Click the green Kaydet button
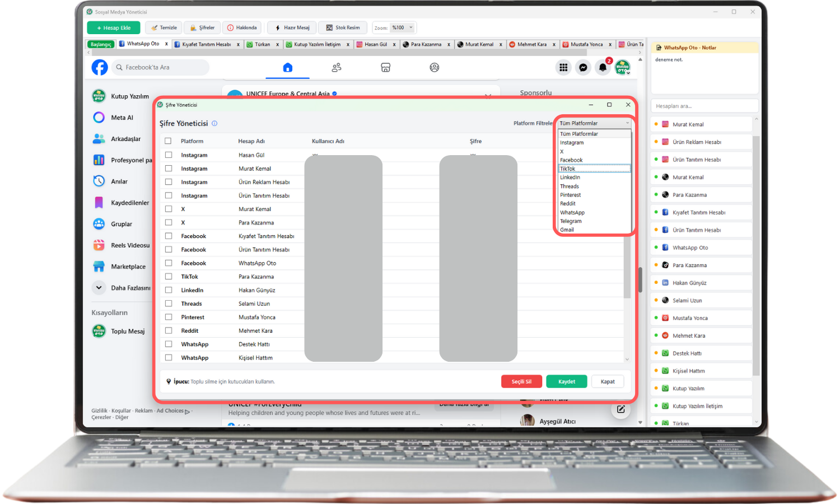Viewport: 840px width, 504px height. [x=566, y=381]
